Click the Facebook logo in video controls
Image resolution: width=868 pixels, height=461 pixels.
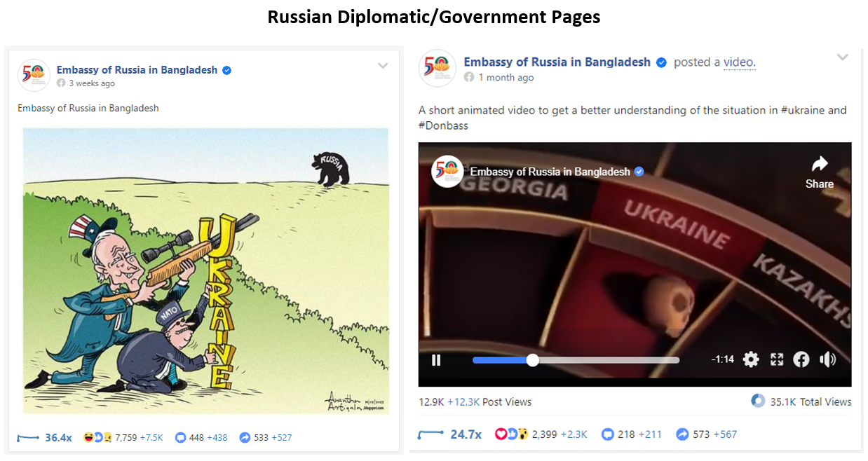(x=801, y=359)
